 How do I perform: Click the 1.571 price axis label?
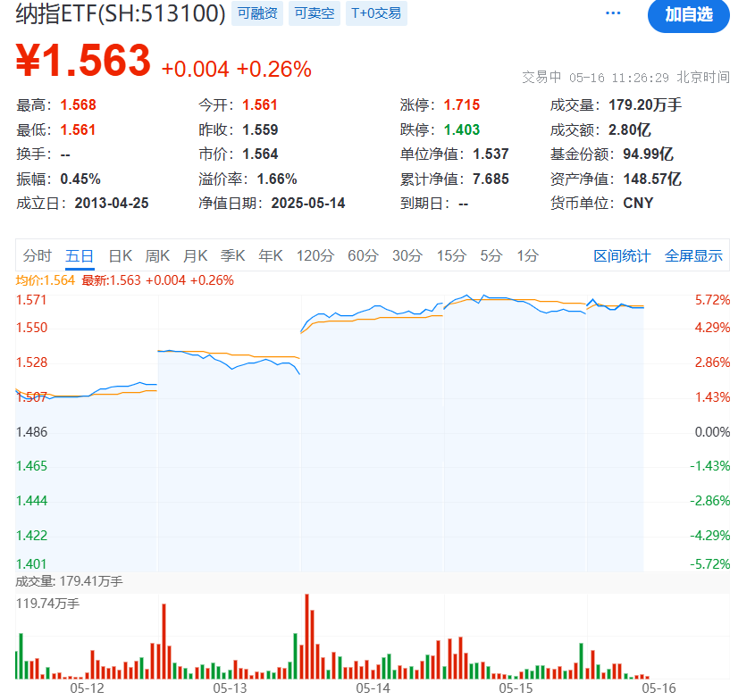(31, 300)
